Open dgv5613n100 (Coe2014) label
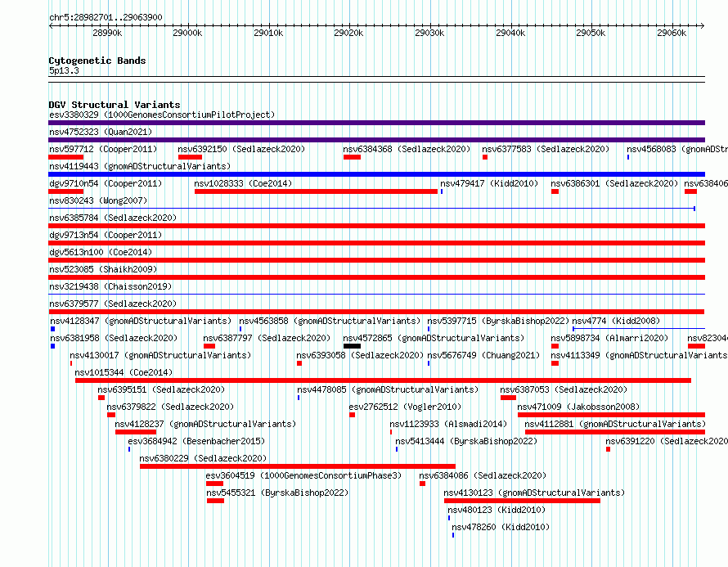The height and width of the screenshot is (567, 728). click(x=101, y=252)
